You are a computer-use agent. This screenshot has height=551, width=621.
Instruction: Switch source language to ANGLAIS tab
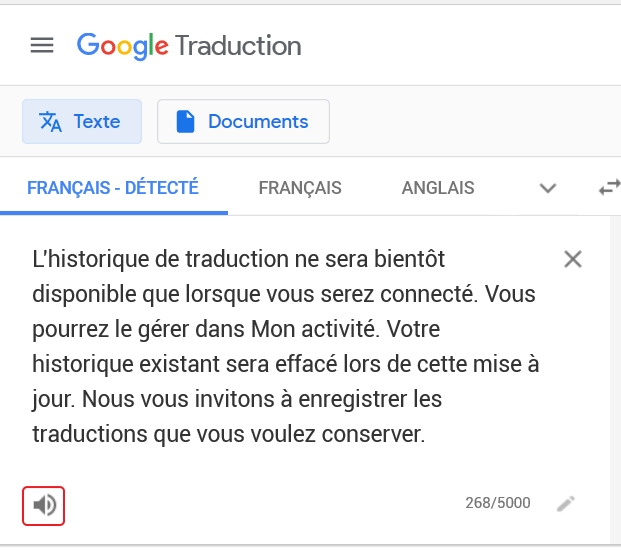coord(438,188)
